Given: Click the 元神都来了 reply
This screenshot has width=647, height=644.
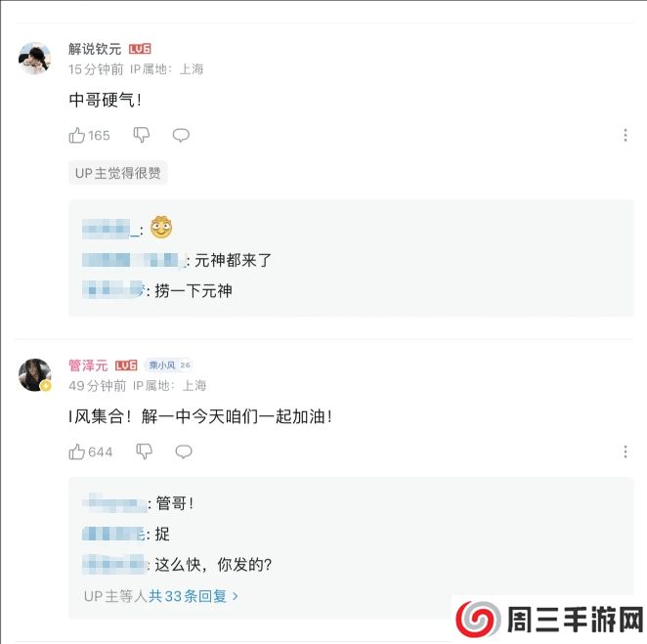Looking at the screenshot, I should [x=233, y=260].
